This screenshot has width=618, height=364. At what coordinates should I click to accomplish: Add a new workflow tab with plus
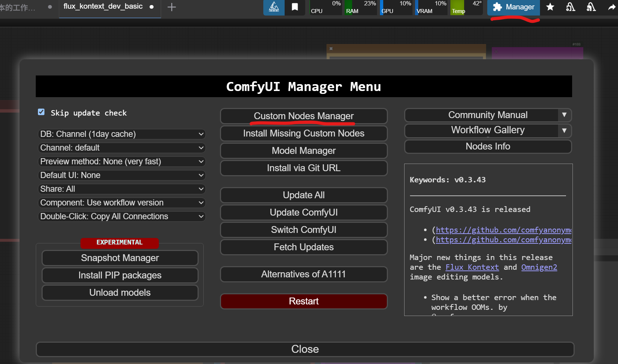(172, 7)
